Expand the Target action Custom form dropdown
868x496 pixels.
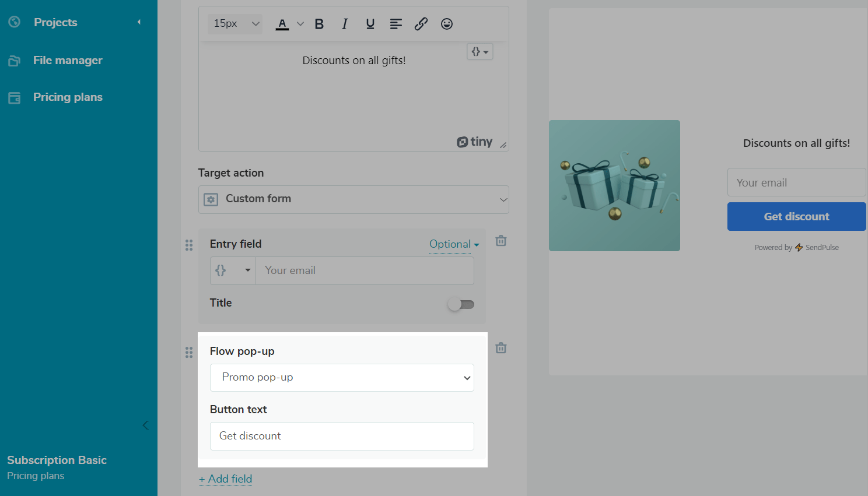coord(353,199)
